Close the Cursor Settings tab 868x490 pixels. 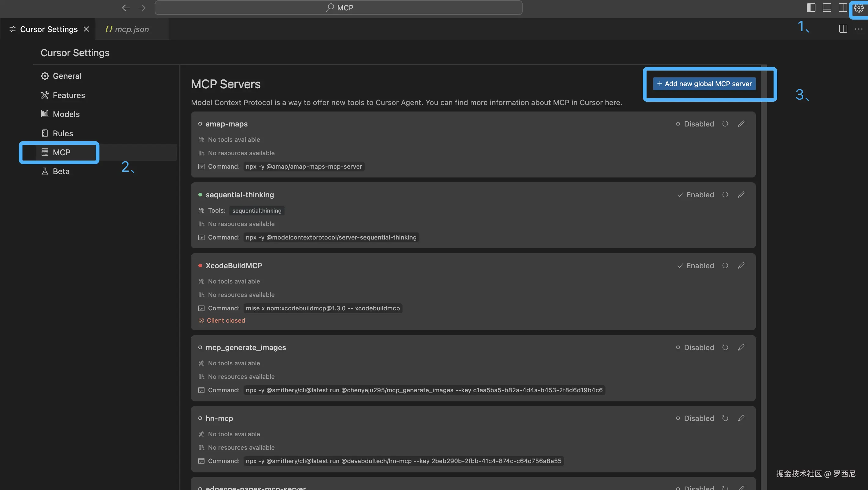click(x=86, y=29)
